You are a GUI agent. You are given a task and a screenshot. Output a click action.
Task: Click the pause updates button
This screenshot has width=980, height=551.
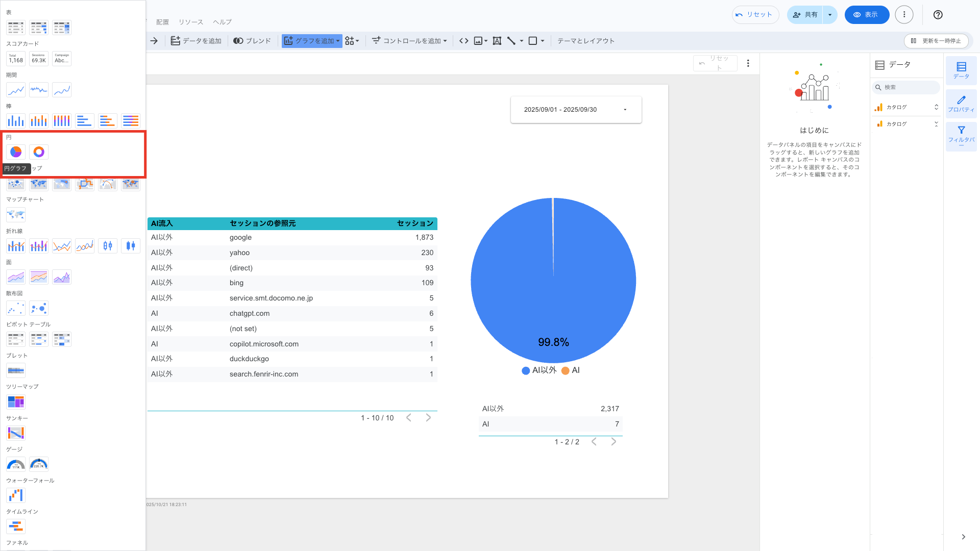click(x=936, y=41)
